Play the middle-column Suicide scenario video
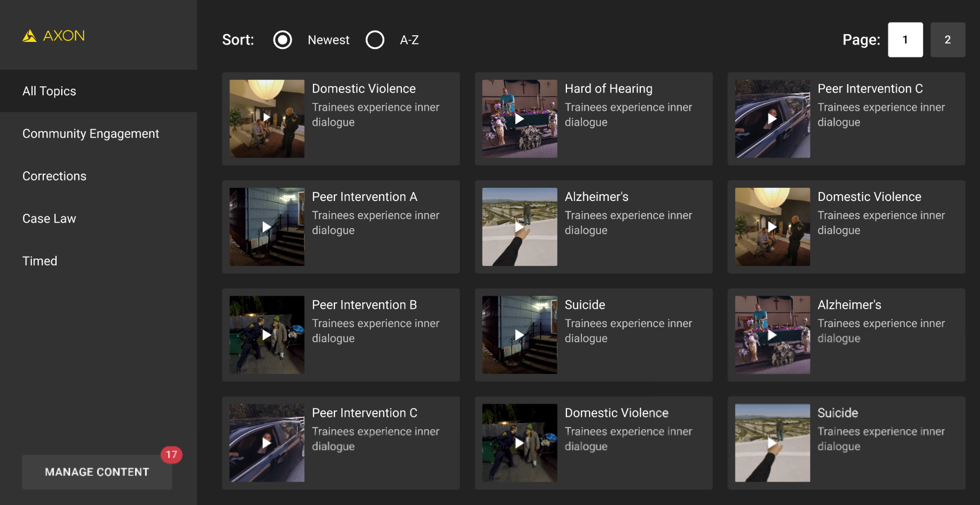 (x=519, y=335)
